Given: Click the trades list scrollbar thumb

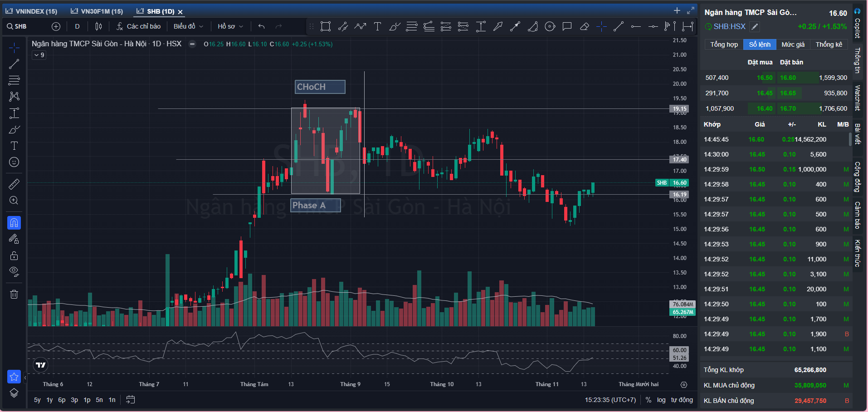Looking at the screenshot, I should (850, 139).
